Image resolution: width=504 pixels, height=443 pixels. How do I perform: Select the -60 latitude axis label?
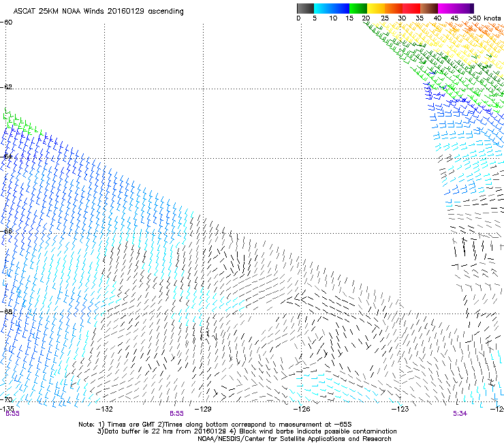[6, 22]
